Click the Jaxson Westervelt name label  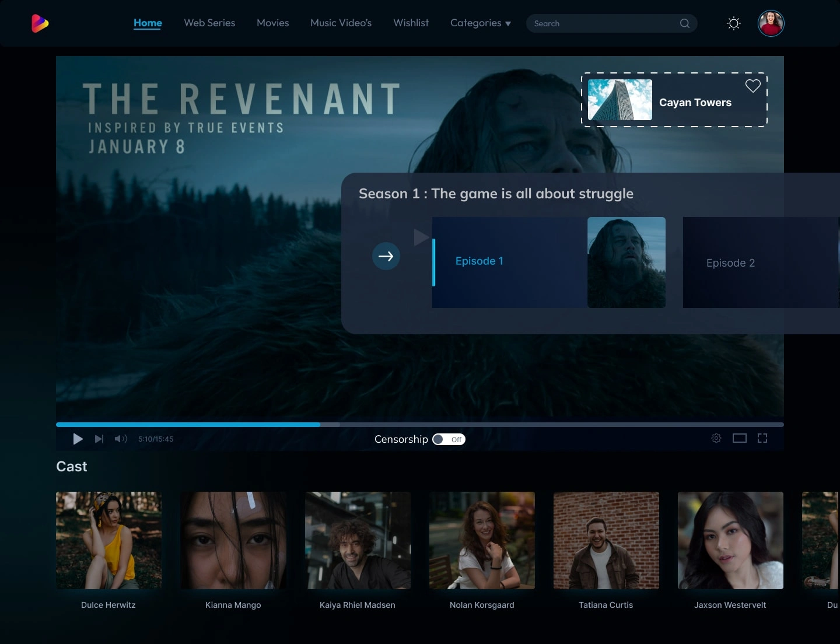pos(730,605)
